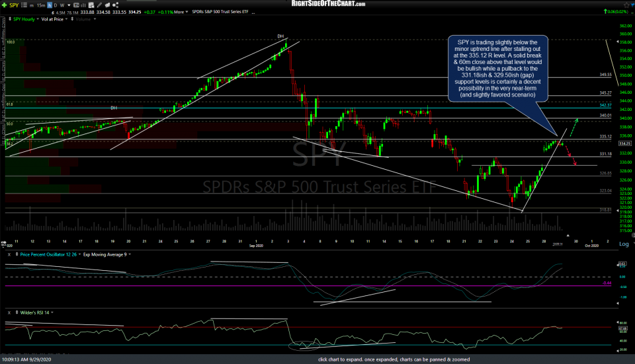Click the 345.27 level label
Screen dimensions: 635x364
(605, 93)
